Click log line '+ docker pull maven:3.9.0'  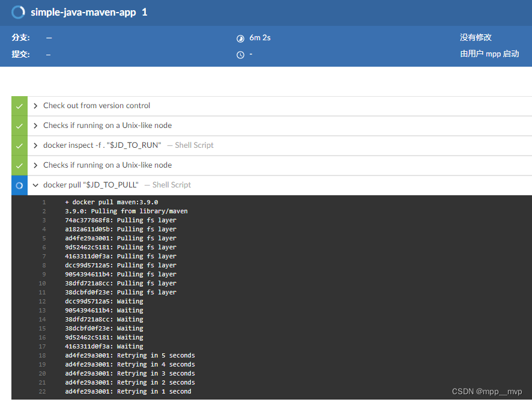tap(112, 202)
